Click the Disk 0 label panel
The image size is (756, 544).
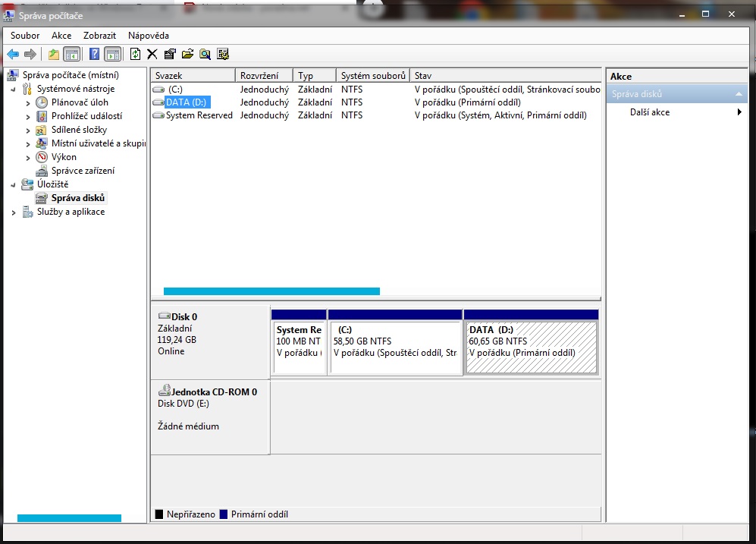click(210, 341)
